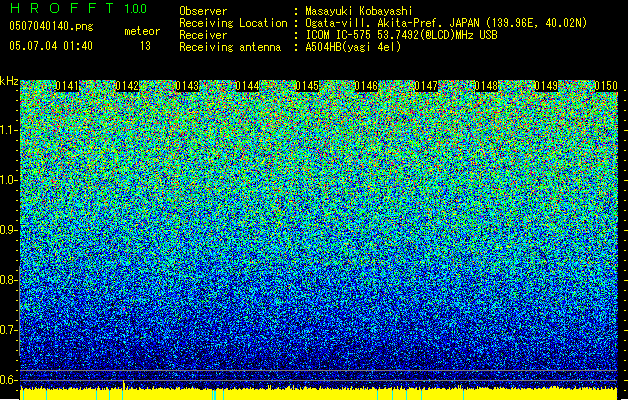The width and height of the screenshot is (629, 400).
Task: Click the kHz axis unit label
Action: click(9, 81)
